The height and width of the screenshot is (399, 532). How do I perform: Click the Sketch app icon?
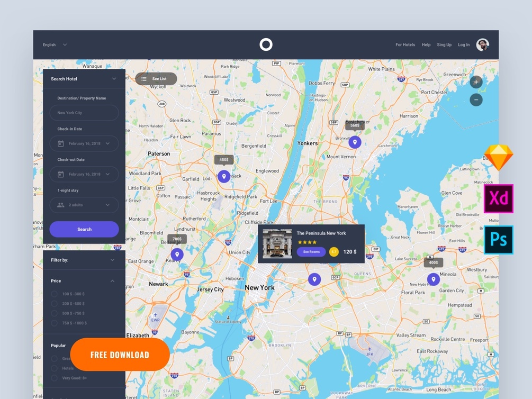click(x=499, y=157)
